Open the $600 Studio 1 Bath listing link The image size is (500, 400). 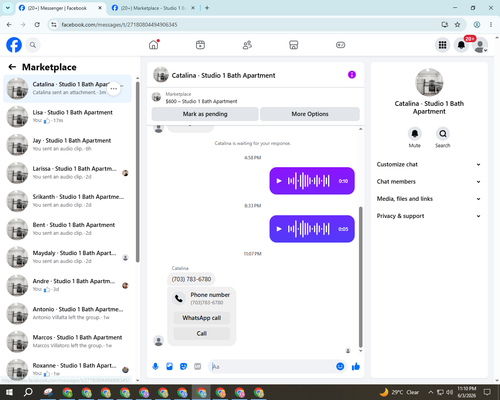click(x=201, y=101)
